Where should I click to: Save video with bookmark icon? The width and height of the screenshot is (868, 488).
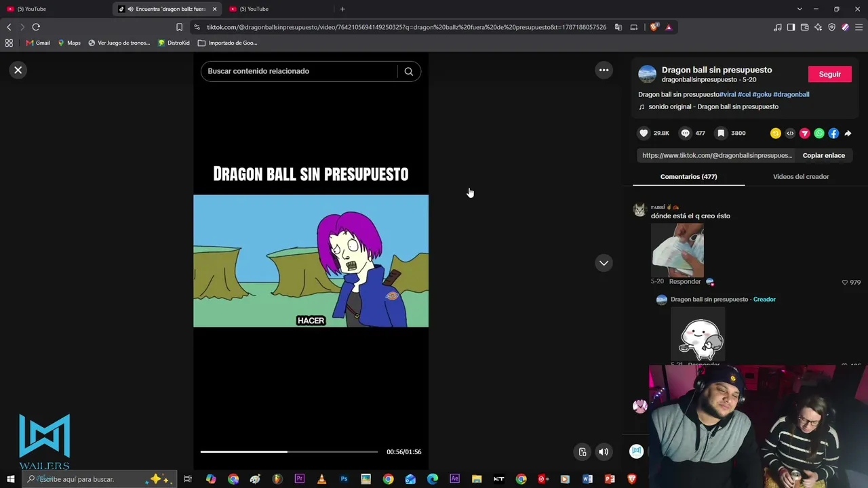[x=721, y=133]
